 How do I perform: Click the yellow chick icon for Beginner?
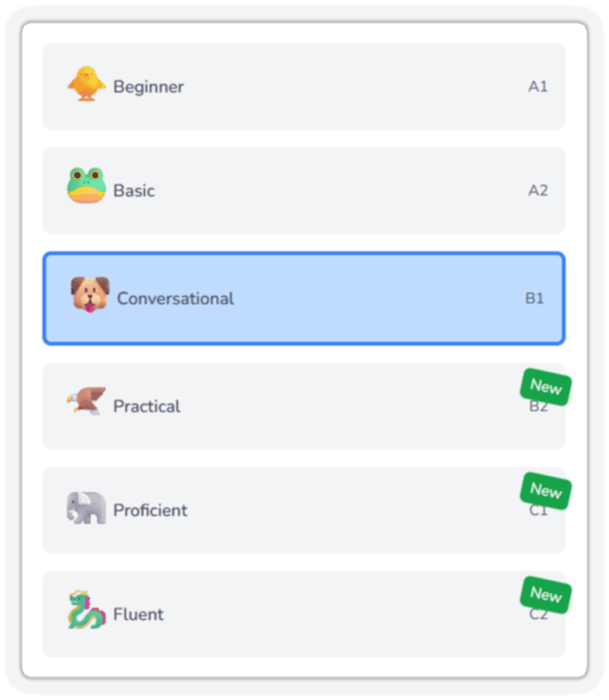point(87,84)
